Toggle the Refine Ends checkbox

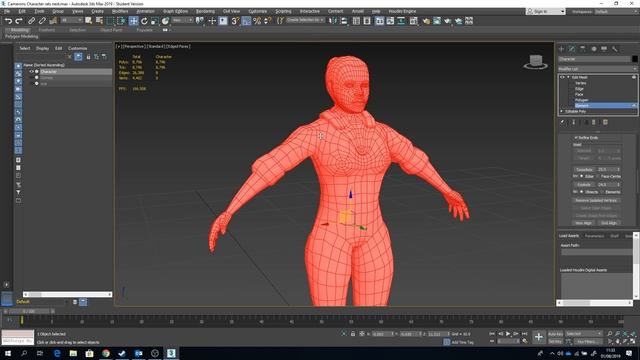(576, 138)
